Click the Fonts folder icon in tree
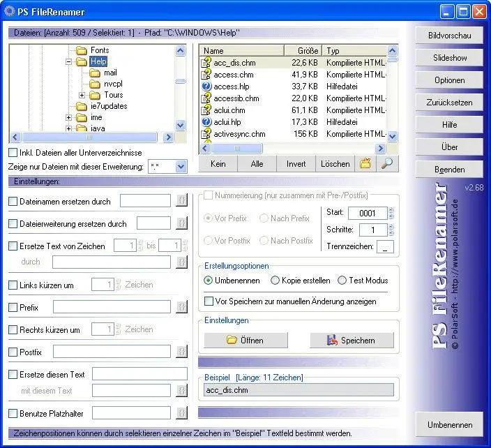This screenshot has width=491, height=448. point(82,50)
